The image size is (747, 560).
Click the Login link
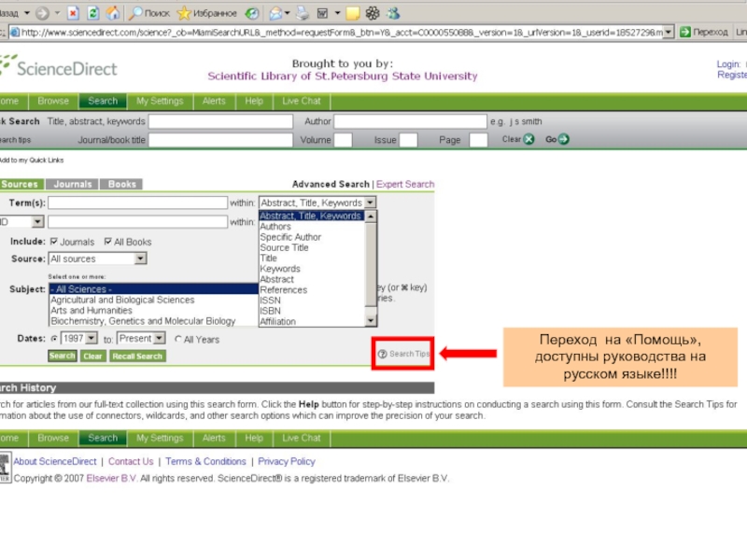click(728, 63)
